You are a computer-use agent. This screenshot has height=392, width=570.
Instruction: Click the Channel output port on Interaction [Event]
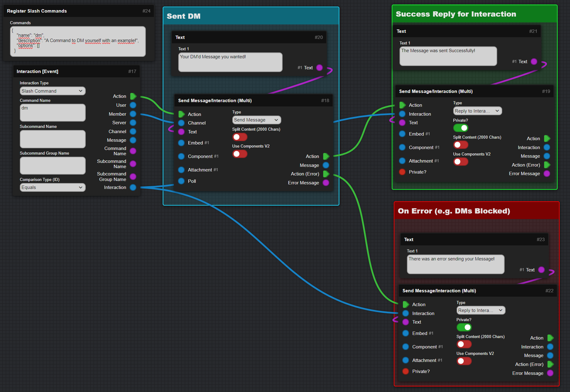tap(133, 131)
